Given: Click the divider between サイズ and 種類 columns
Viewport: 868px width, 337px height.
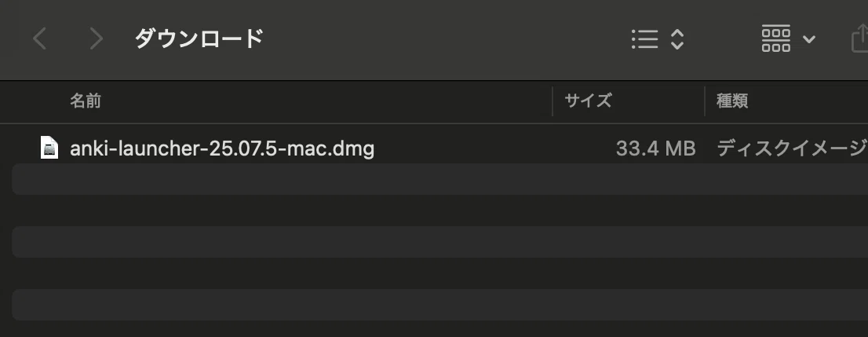Looking at the screenshot, I should tap(705, 101).
